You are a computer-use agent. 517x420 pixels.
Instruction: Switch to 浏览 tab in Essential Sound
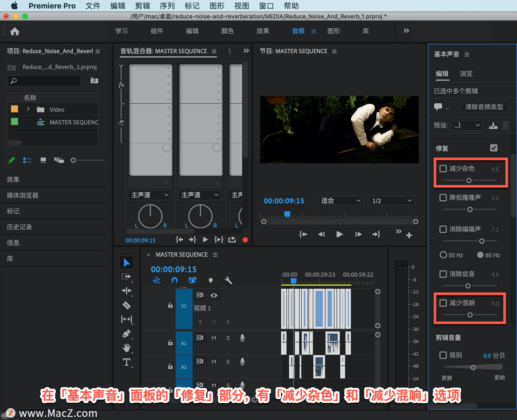coord(466,74)
